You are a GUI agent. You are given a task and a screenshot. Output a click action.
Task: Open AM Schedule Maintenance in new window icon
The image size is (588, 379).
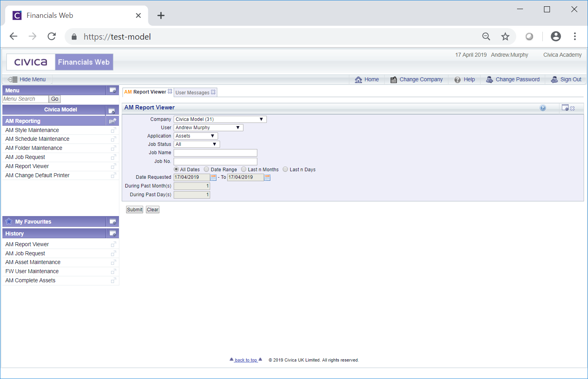pos(113,139)
